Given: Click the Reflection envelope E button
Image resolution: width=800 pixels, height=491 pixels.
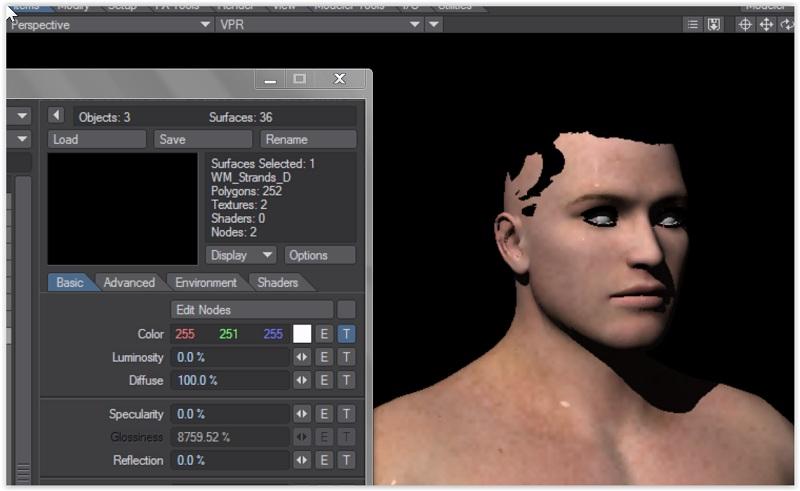Looking at the screenshot, I should tap(323, 460).
